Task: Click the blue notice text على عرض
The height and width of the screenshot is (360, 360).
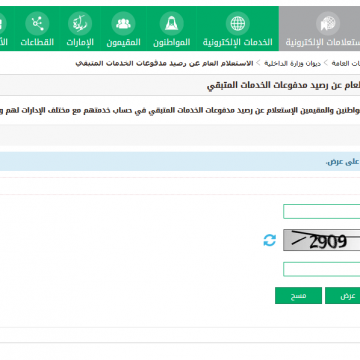Action: pyautogui.click(x=342, y=162)
